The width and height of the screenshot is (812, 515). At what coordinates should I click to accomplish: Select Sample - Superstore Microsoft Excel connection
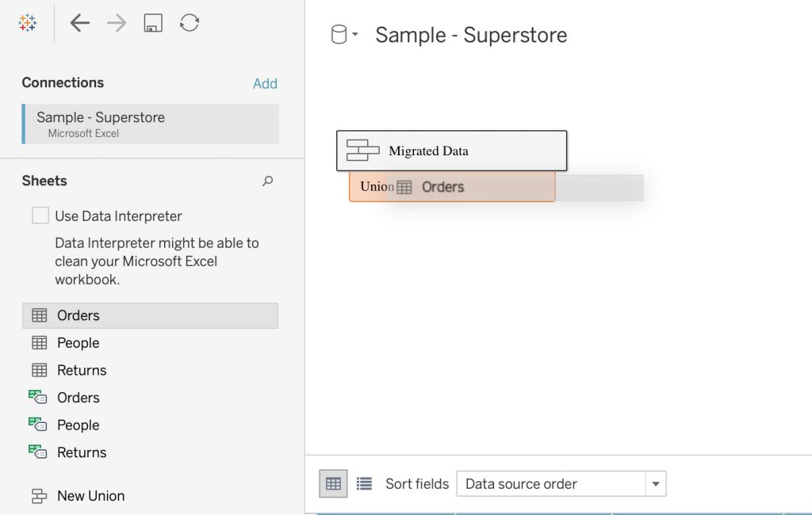tap(150, 124)
